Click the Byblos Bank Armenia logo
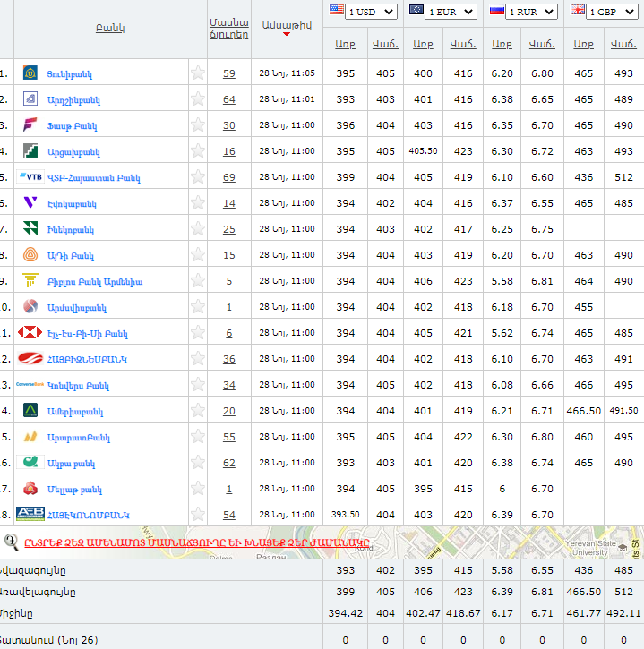644x649 pixels. [x=30, y=280]
